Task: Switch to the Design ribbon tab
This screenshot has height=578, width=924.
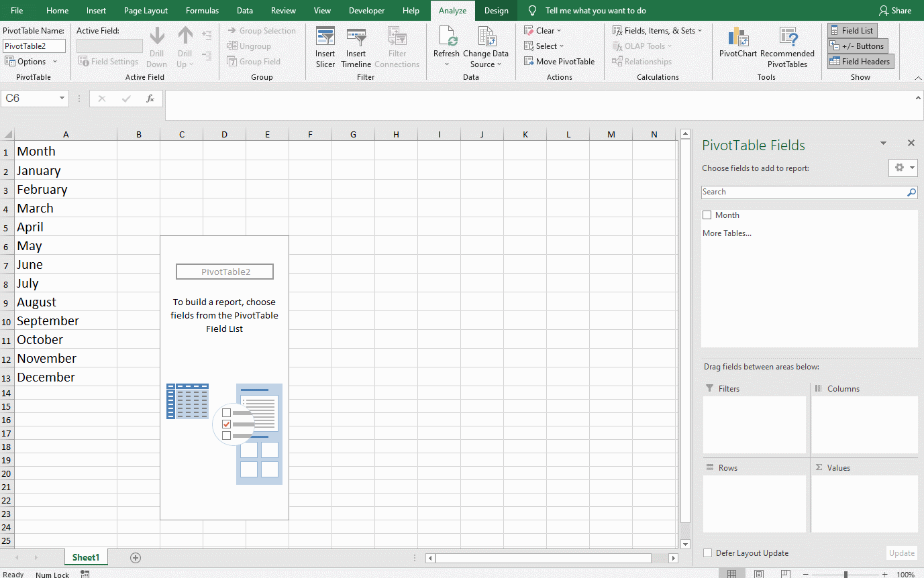Action: pyautogui.click(x=496, y=10)
